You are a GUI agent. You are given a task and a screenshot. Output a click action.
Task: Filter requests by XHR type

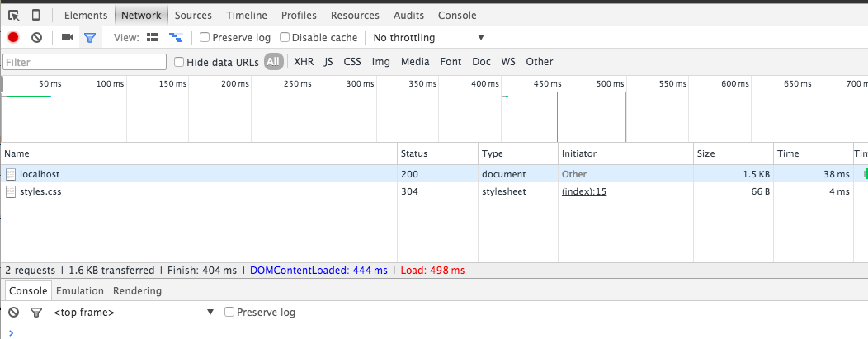click(304, 62)
